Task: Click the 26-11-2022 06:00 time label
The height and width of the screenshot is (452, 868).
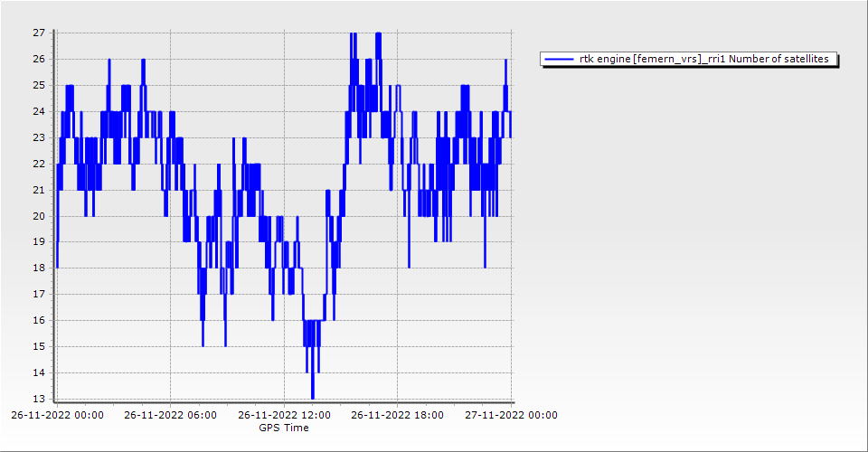Action: click(x=170, y=416)
